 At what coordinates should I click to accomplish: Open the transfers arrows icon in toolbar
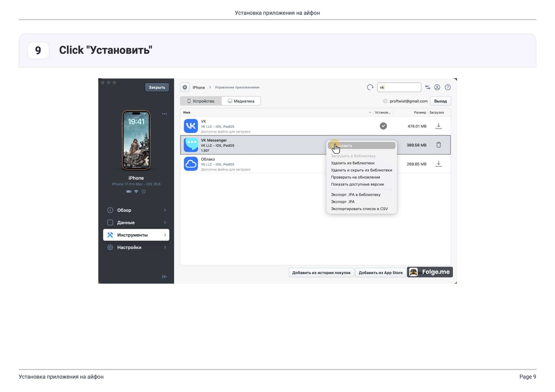[x=428, y=87]
